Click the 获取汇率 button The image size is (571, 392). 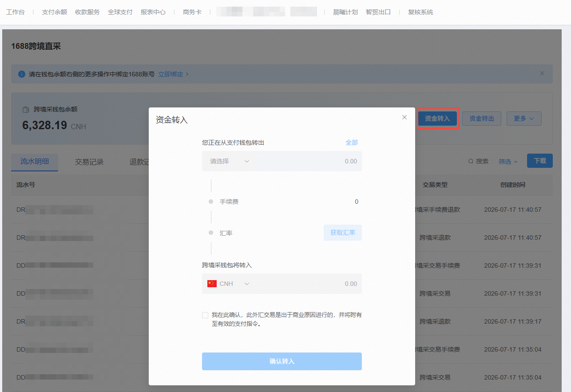[x=343, y=233]
